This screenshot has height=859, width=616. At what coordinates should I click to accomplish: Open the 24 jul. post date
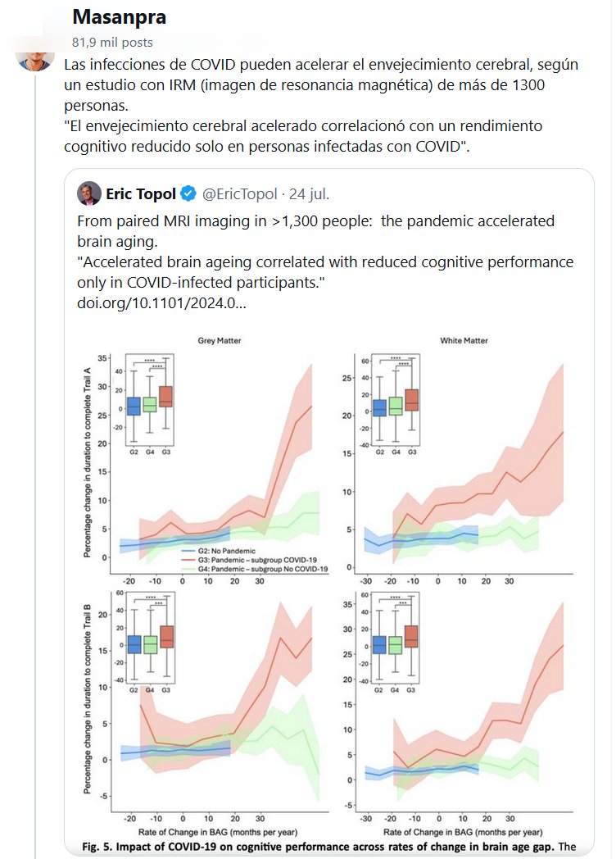(x=309, y=194)
